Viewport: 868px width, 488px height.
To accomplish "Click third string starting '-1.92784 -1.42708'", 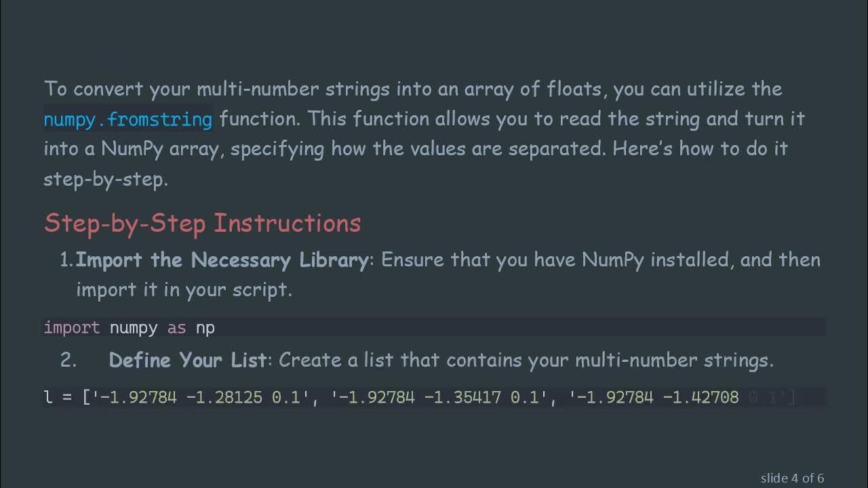I will coord(658,397).
